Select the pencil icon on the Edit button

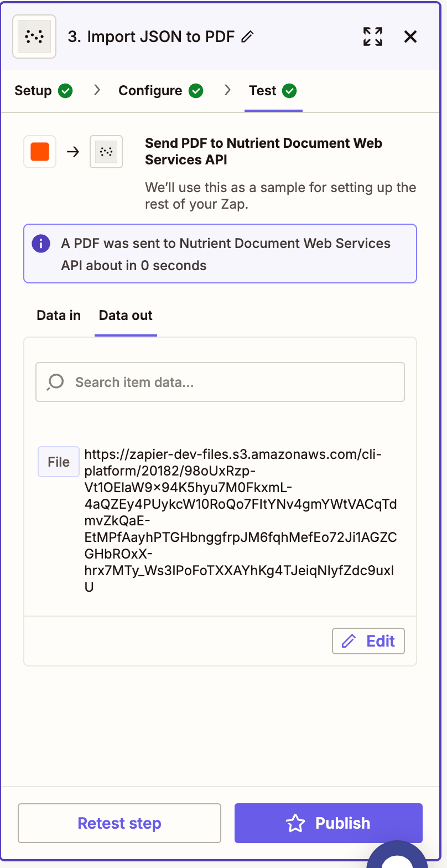pyautogui.click(x=348, y=640)
